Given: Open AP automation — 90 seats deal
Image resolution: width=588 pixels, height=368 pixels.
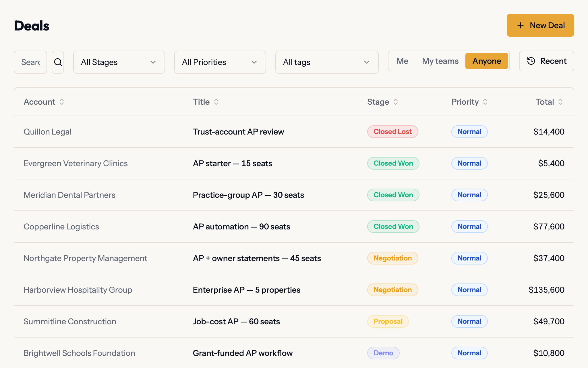Looking at the screenshot, I should [241, 227].
